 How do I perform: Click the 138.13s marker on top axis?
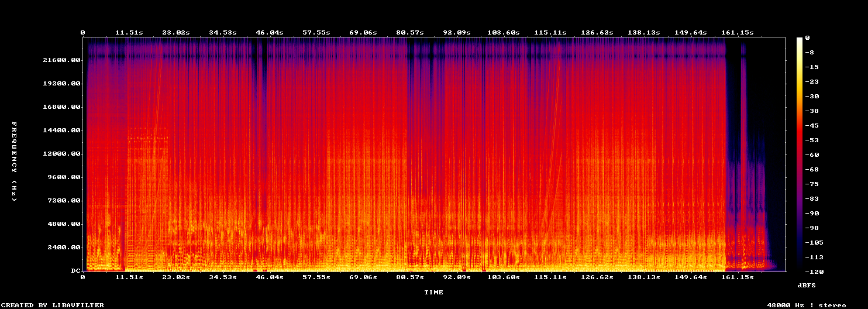[x=643, y=32]
